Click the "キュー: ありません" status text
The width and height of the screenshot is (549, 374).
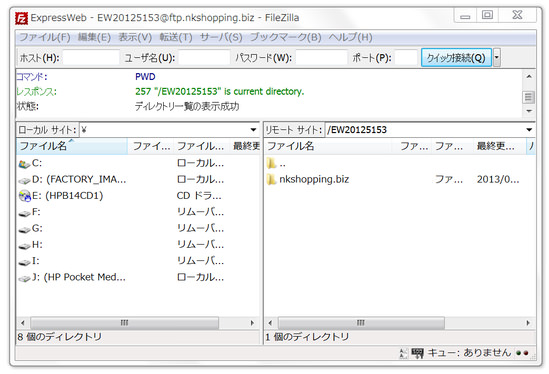[x=469, y=353]
